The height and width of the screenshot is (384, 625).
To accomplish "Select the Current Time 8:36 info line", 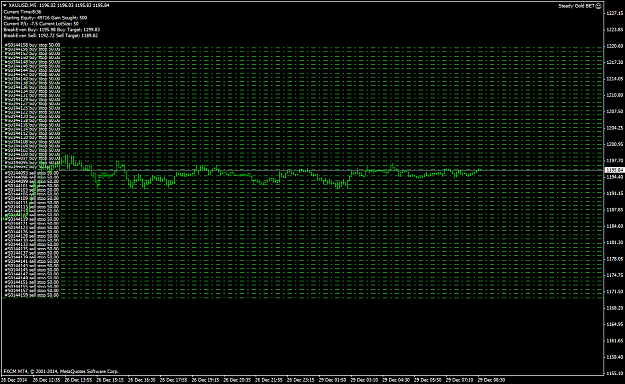I will pos(22,12).
